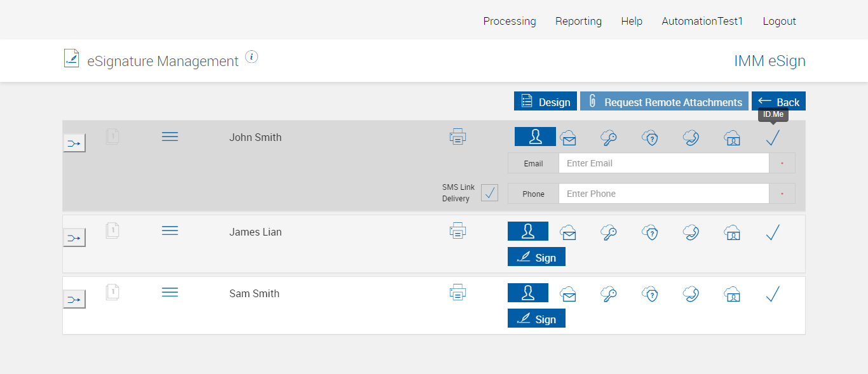Screen dimensions: 868x374
Task: Select phone authentication icon for James Lian
Action: coord(691,233)
